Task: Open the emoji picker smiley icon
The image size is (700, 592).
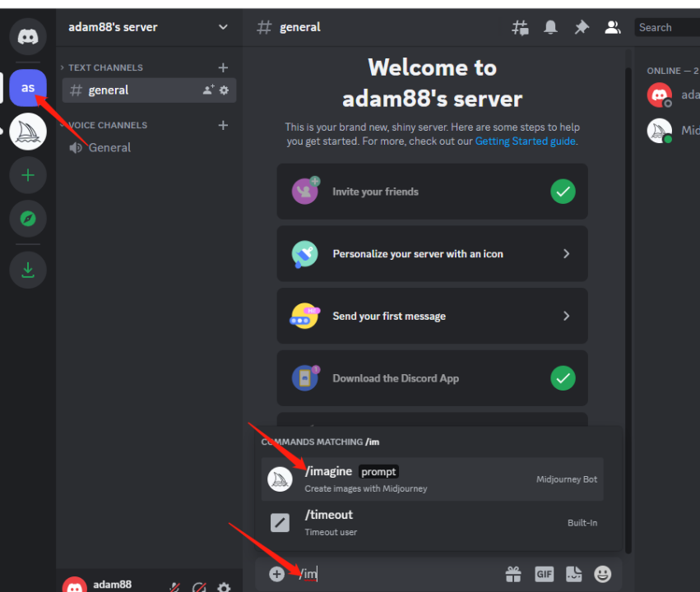Action: tap(602, 574)
